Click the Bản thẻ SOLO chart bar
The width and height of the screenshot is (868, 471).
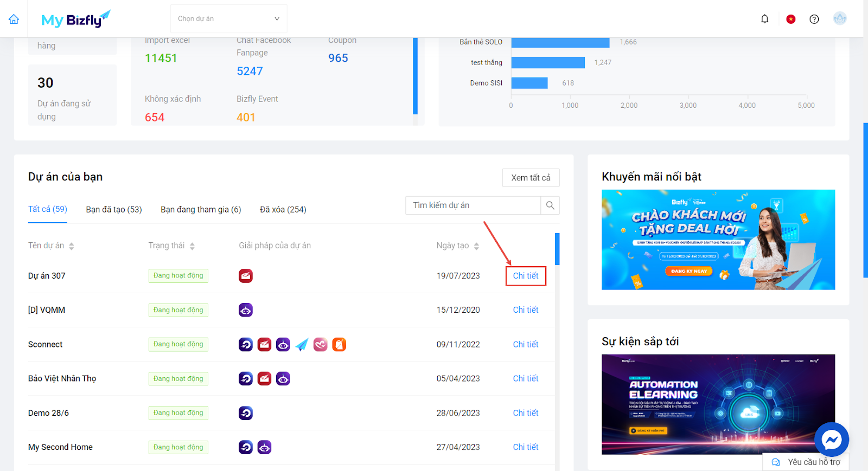point(560,42)
